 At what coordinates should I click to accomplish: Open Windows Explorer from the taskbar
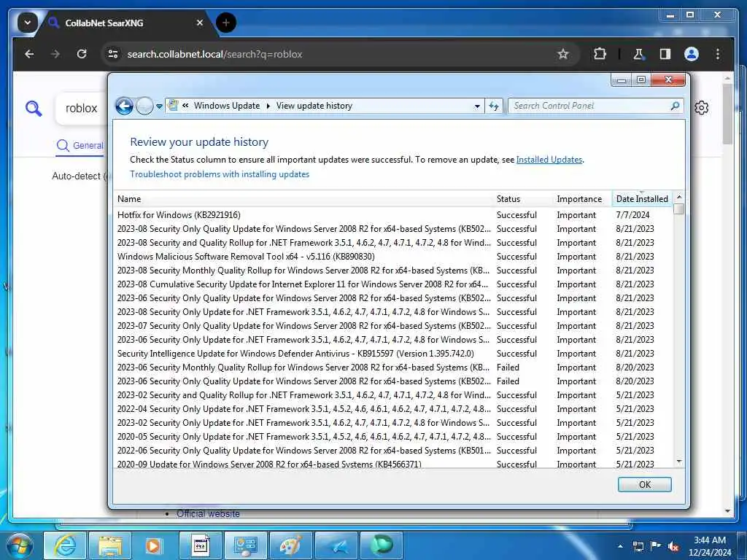(x=110, y=545)
